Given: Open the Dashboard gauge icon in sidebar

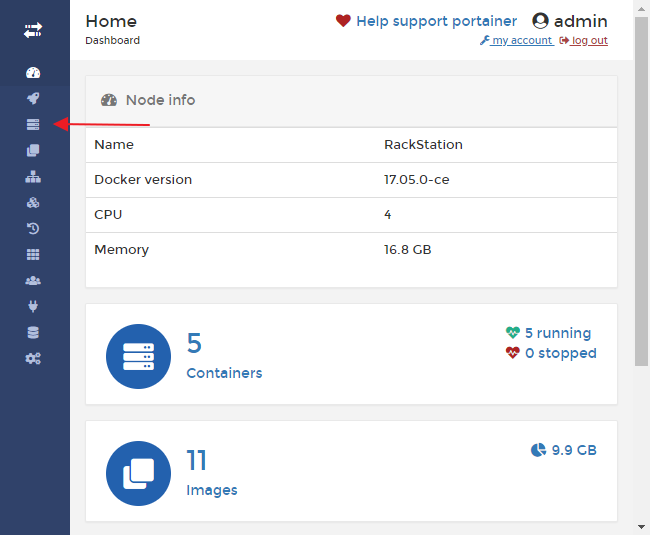Looking at the screenshot, I should tap(33, 73).
